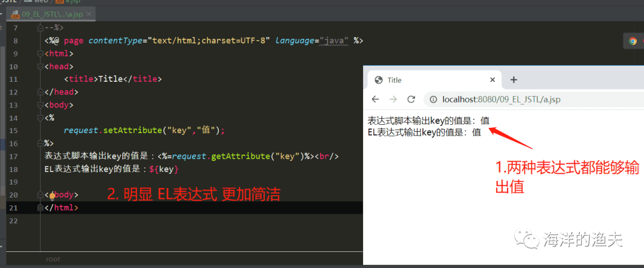Click the setAttribute method call on line 15
This screenshot has width=644, height=268.
click(132, 130)
